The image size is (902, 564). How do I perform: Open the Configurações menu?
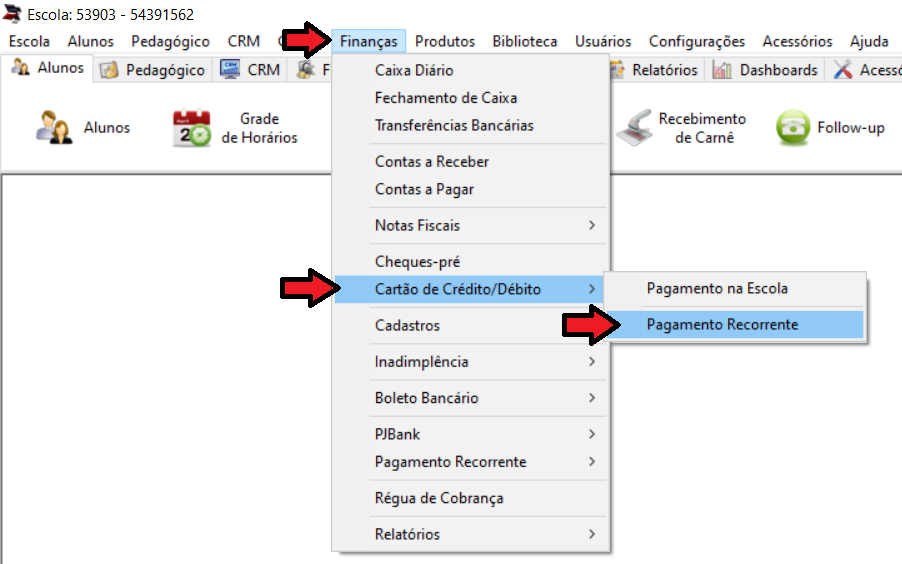click(697, 41)
